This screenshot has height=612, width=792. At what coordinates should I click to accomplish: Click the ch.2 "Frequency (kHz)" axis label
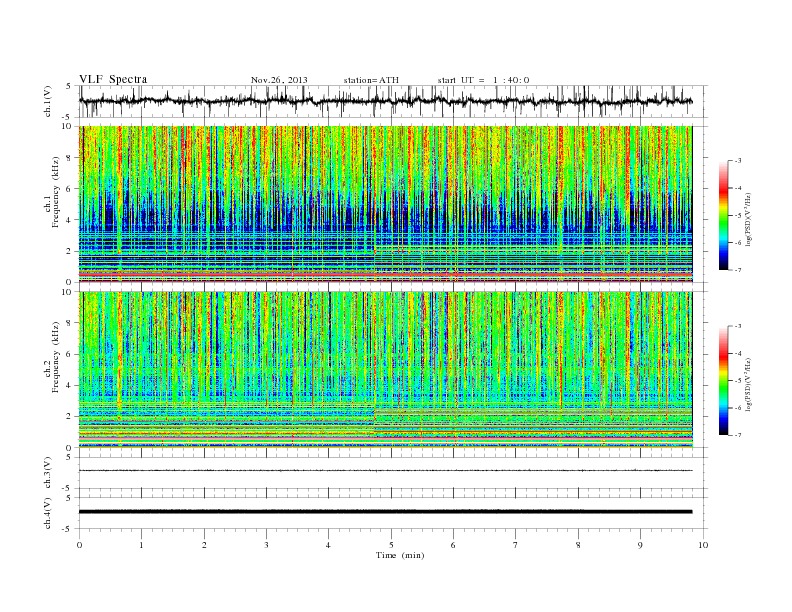coord(56,356)
